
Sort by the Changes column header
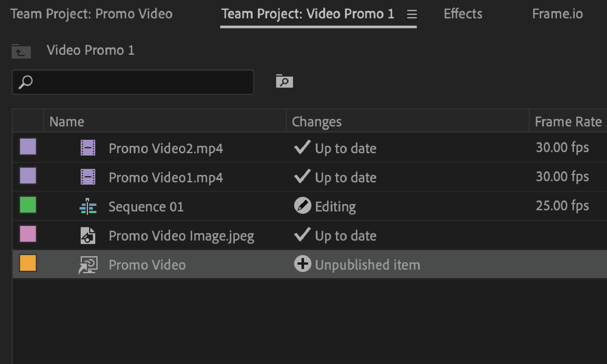[x=317, y=122]
